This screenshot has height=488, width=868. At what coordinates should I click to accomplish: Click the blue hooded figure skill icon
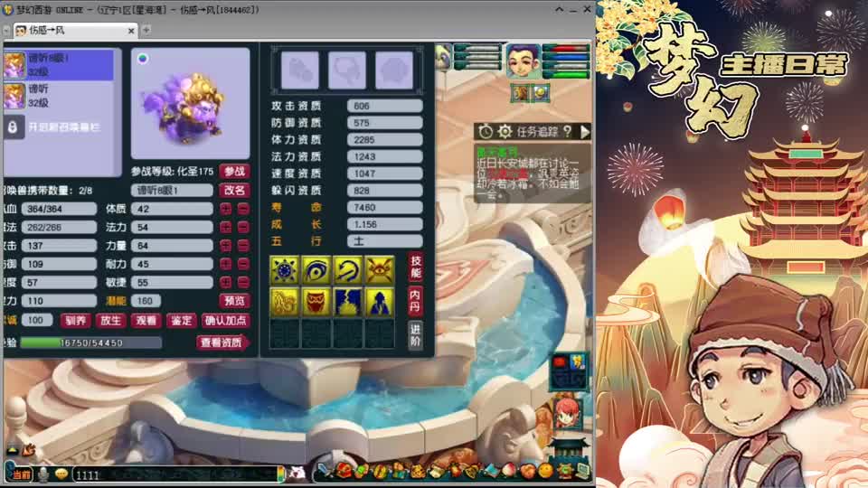click(x=379, y=302)
